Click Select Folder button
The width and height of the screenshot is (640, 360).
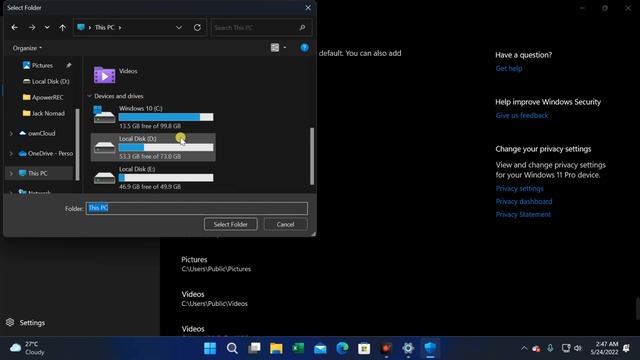(231, 224)
